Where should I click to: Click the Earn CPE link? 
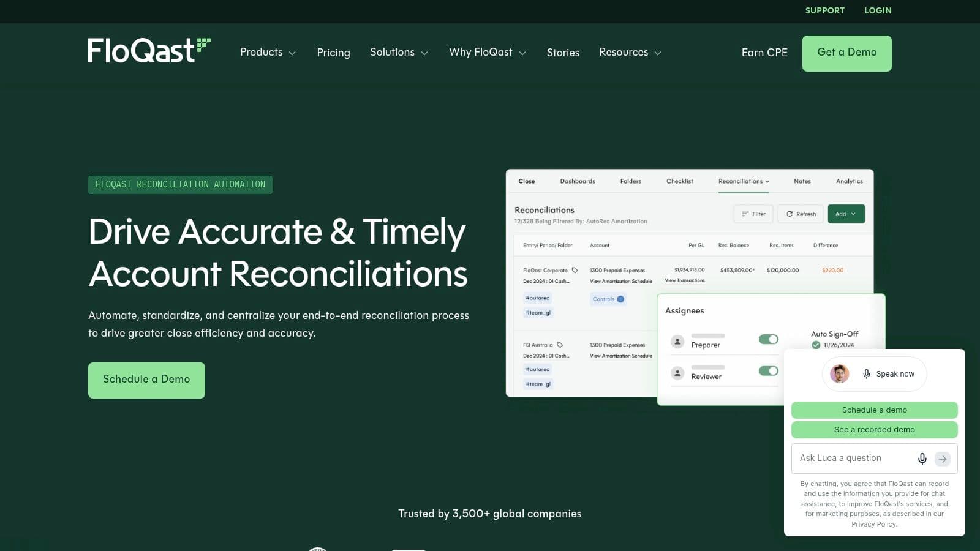pos(764,53)
